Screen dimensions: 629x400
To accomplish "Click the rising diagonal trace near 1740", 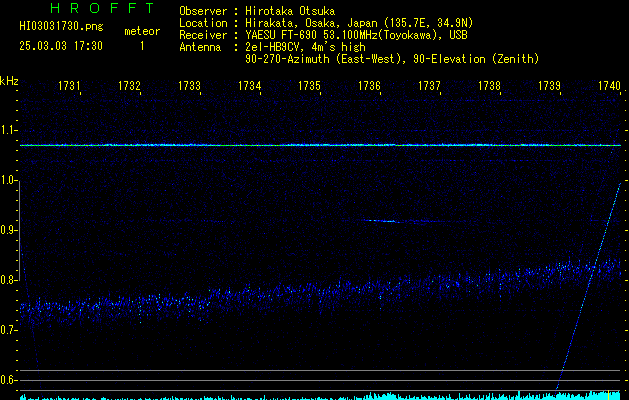I will click(588, 286).
